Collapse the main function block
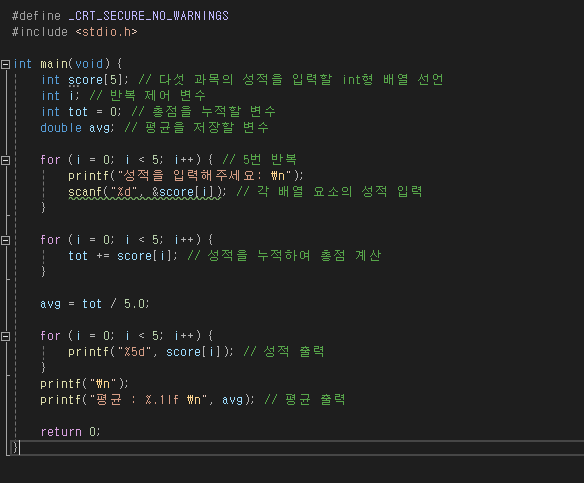584x483 pixels. (5, 64)
